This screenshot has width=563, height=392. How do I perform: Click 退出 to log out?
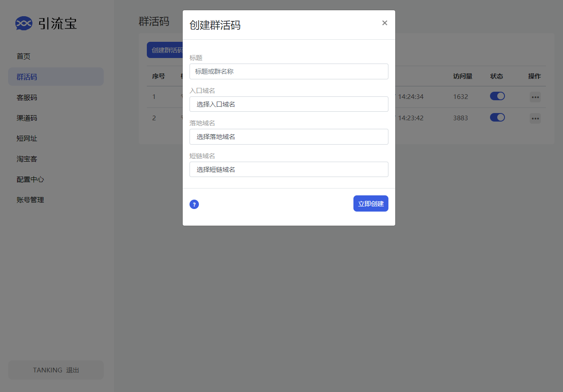pyautogui.click(x=73, y=370)
